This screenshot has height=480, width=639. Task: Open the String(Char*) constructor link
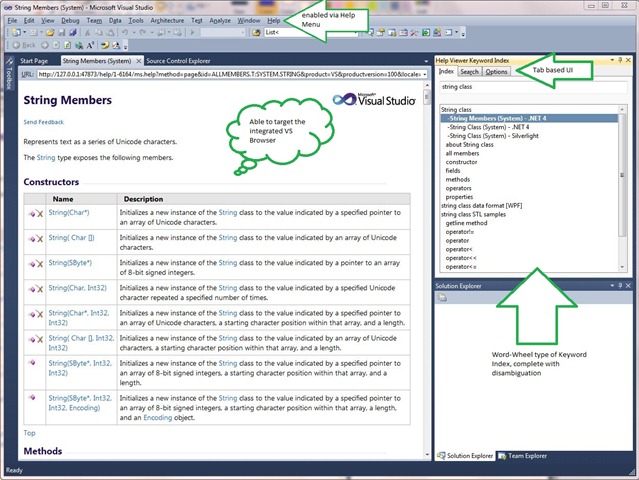pos(69,212)
